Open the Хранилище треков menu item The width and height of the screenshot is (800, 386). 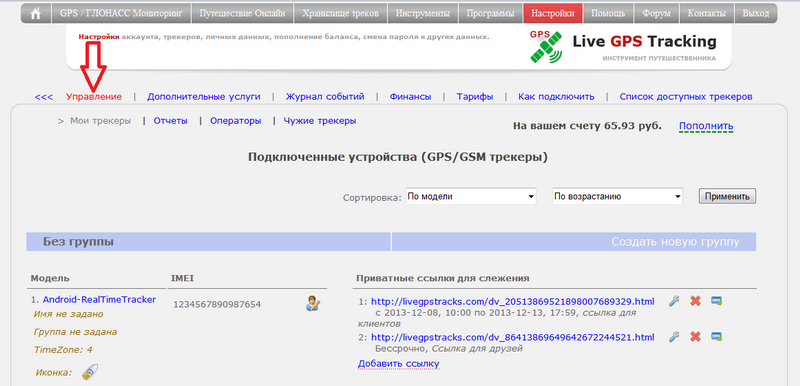(340, 14)
